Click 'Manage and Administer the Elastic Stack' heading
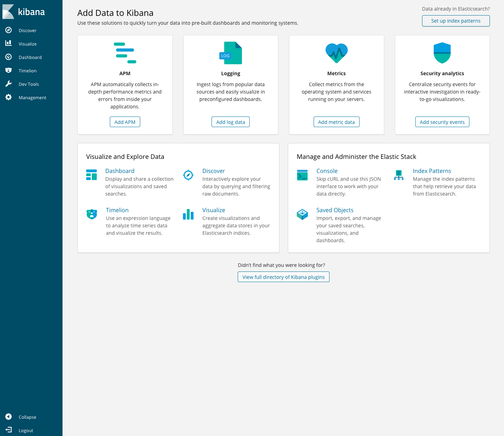Viewport: 504px width, 436px height. tap(356, 157)
